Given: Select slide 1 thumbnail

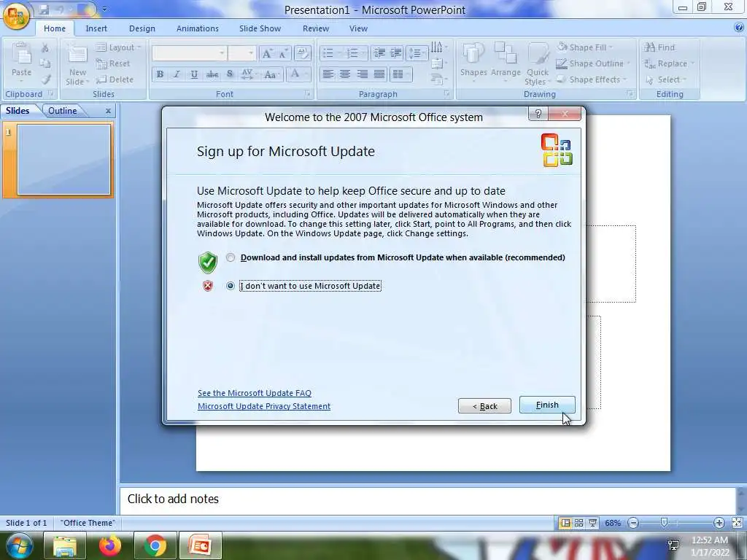Looking at the screenshot, I should (x=64, y=160).
